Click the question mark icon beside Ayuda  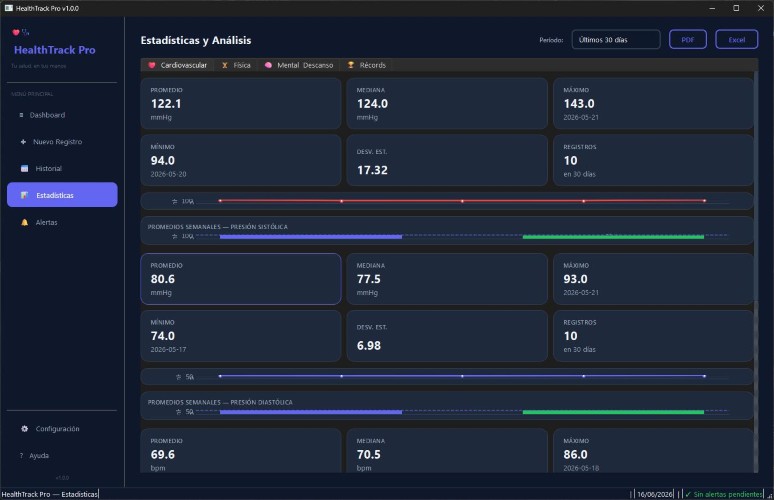pos(21,455)
